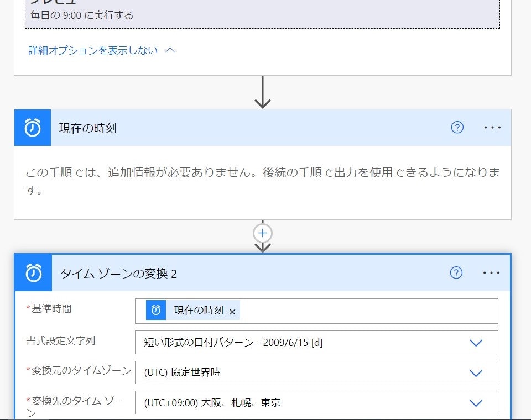Select the タイム ゾーンの変換 2 header title
Screen dimensions: 531x420
click(118, 274)
